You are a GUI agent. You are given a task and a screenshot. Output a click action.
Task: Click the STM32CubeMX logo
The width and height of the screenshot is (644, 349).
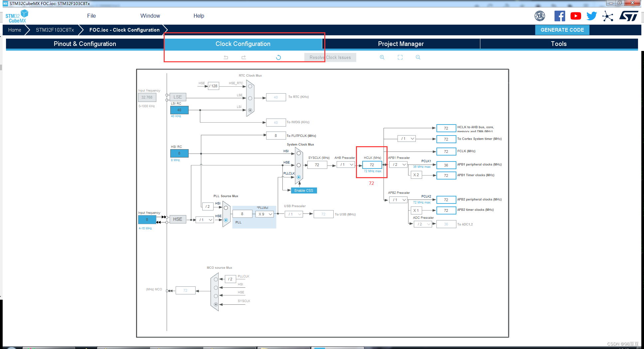(x=17, y=16)
